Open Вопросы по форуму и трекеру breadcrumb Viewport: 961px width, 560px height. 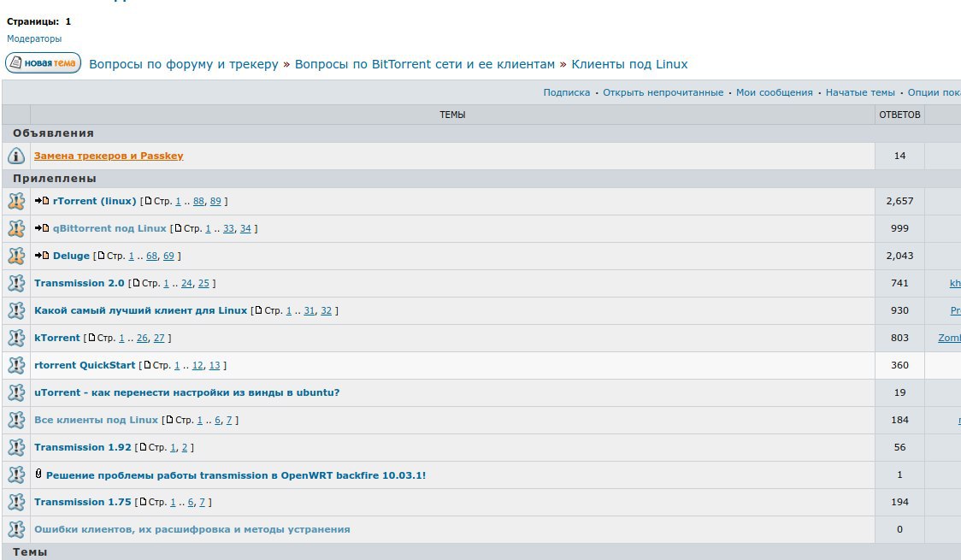click(183, 64)
